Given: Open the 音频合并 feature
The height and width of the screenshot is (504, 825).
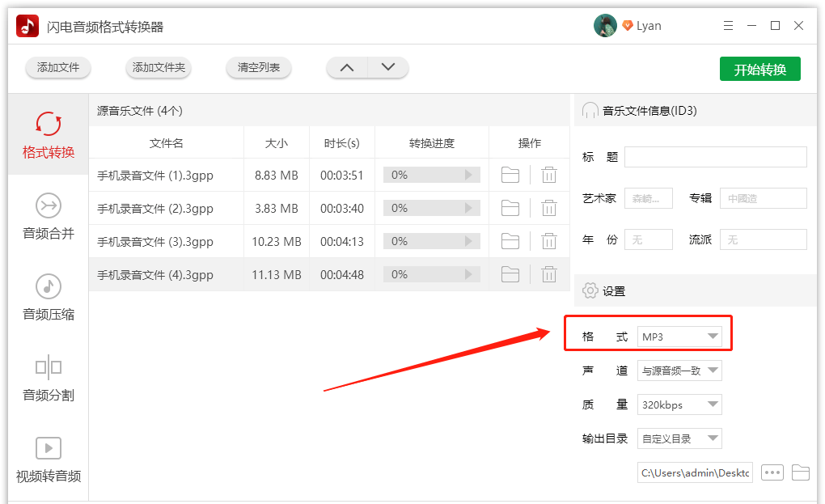Looking at the screenshot, I should coord(48,218).
